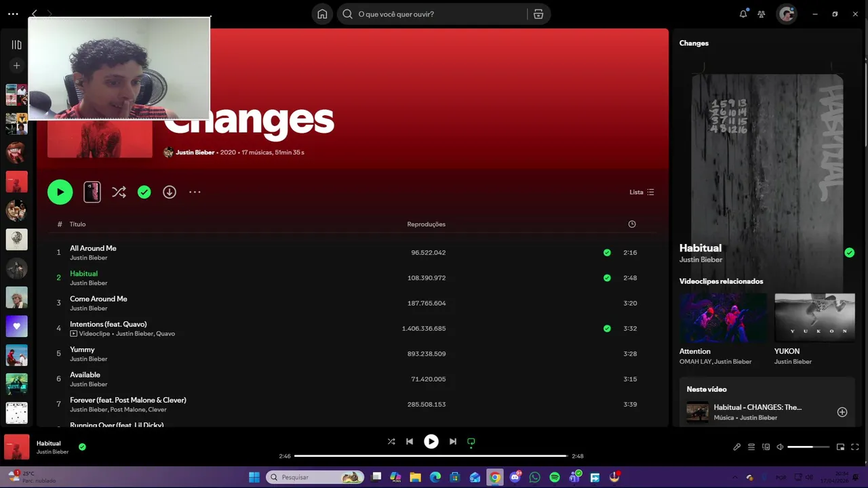This screenshot has width=868, height=488.
Task: Select track Intentions (feat. Quavo)
Action: click(353, 328)
